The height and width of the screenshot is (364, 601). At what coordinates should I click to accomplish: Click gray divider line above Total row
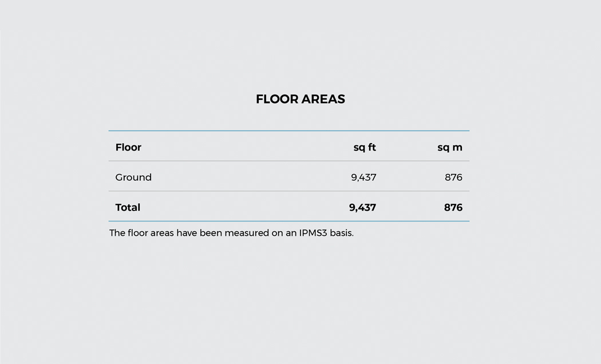[x=289, y=191]
